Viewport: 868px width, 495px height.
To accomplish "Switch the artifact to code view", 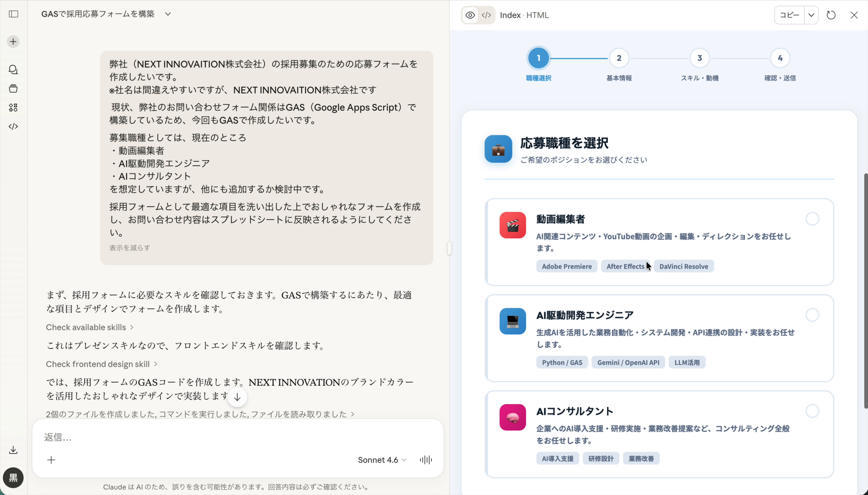I will [486, 15].
